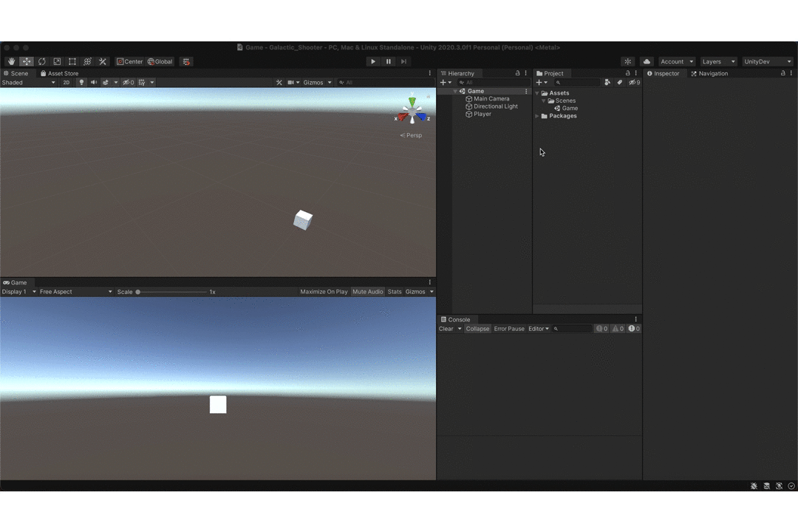The height and width of the screenshot is (532, 798).
Task: Open the Free Aspect dropdown
Action: (x=76, y=292)
